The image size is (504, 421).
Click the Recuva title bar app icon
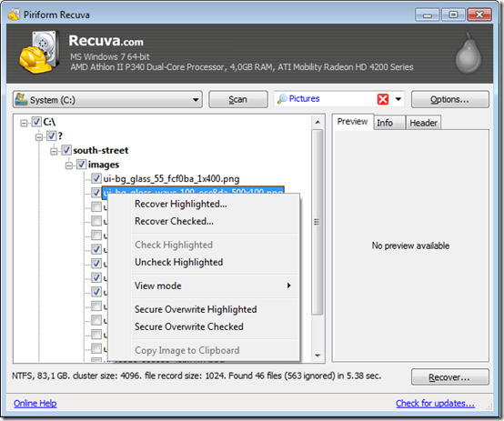click(x=14, y=15)
